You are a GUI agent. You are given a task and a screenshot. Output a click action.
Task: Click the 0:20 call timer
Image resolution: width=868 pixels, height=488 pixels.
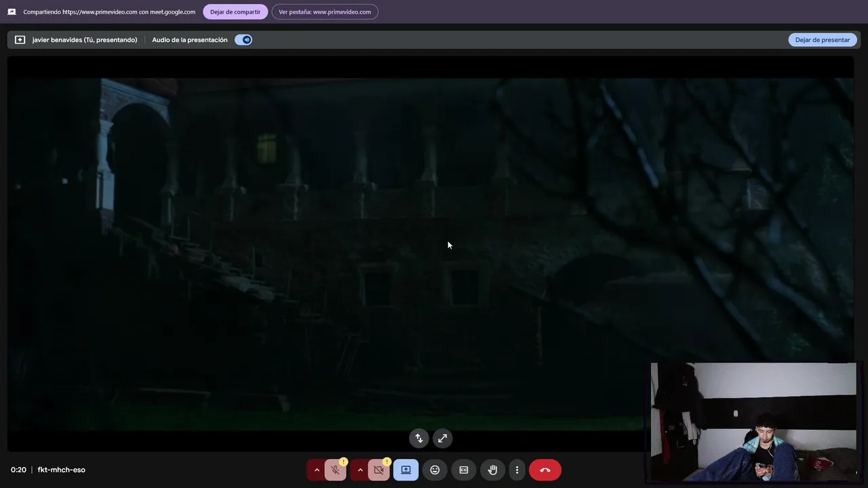point(18,470)
